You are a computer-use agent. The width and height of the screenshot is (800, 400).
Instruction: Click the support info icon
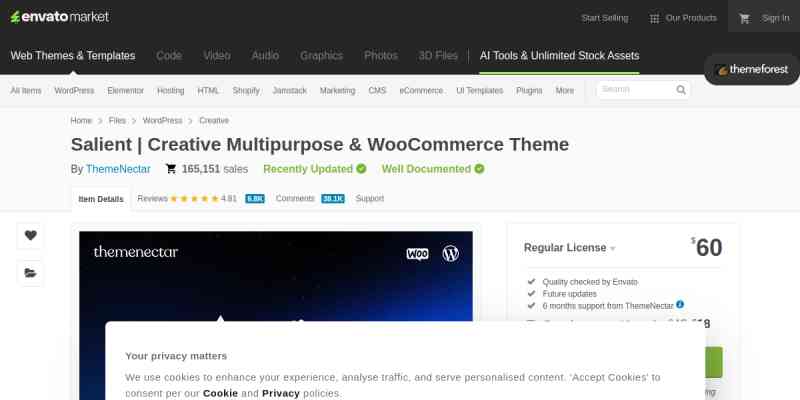coord(680,305)
